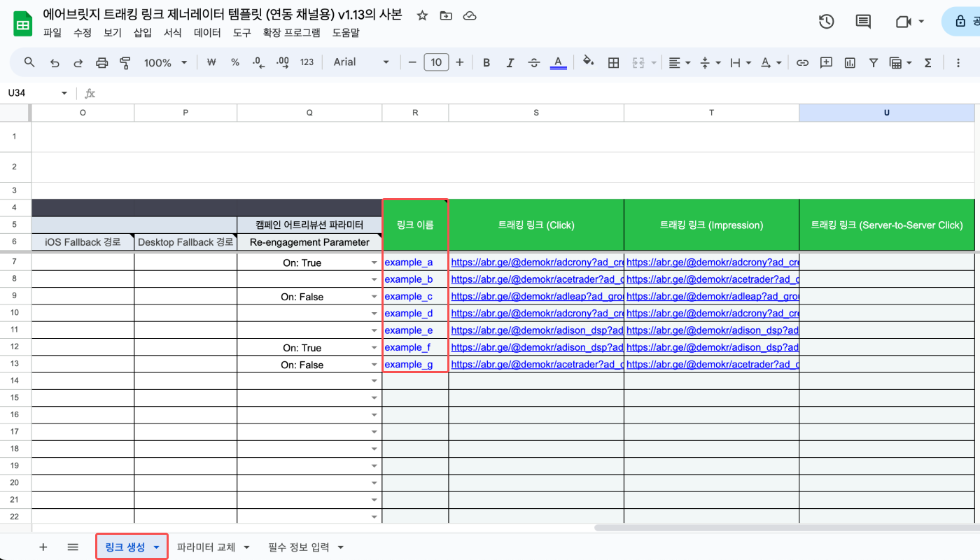Viewport: 980px width, 560px height.
Task: Insert a comment from the toolbar
Action: tap(827, 62)
